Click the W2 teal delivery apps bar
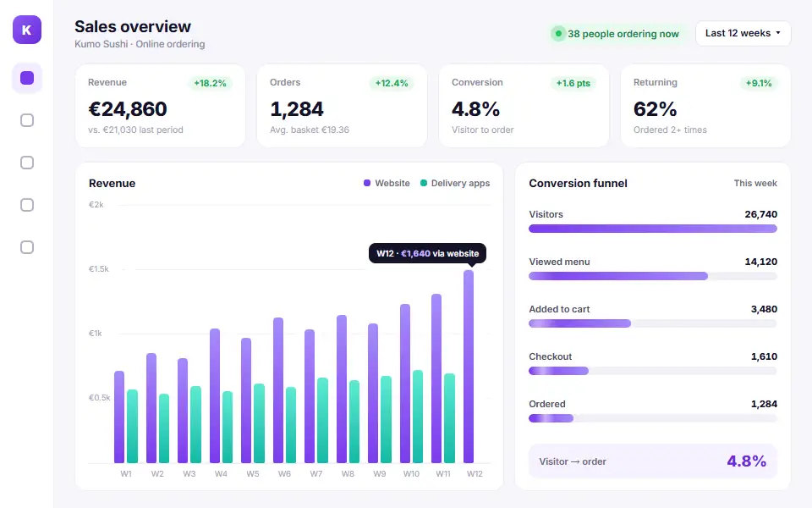 tap(164, 428)
